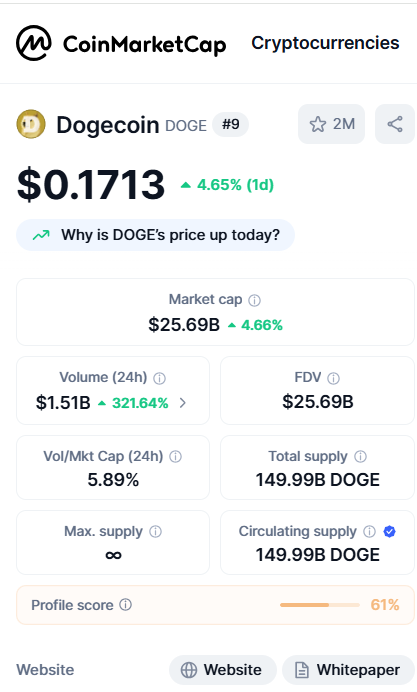Click the Max. supply info icon
This screenshot has width=417, height=692.
tap(155, 531)
